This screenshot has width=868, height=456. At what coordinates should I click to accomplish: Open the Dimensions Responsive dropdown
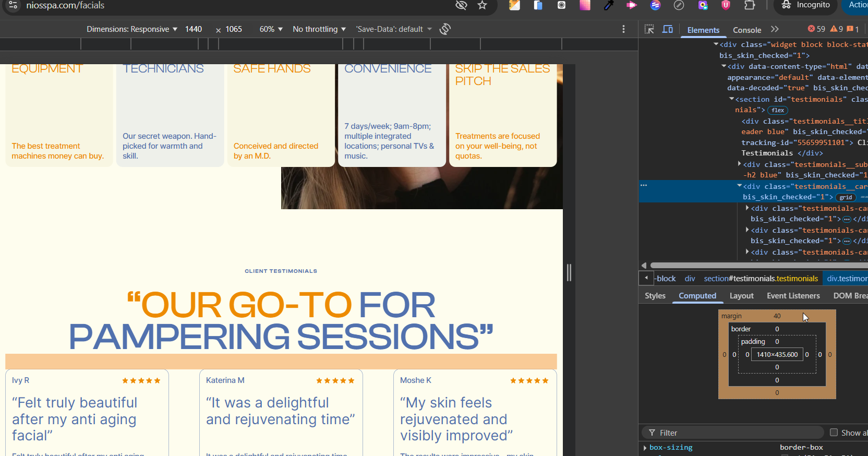(132, 29)
